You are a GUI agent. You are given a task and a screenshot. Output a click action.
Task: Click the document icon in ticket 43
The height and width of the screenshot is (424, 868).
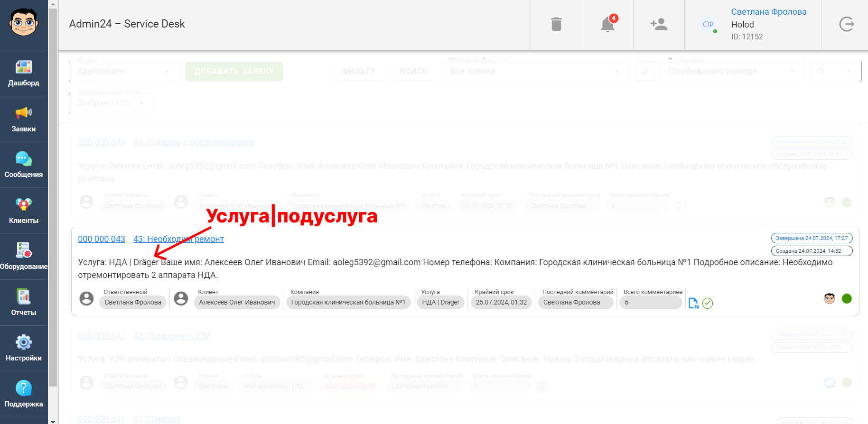(693, 303)
